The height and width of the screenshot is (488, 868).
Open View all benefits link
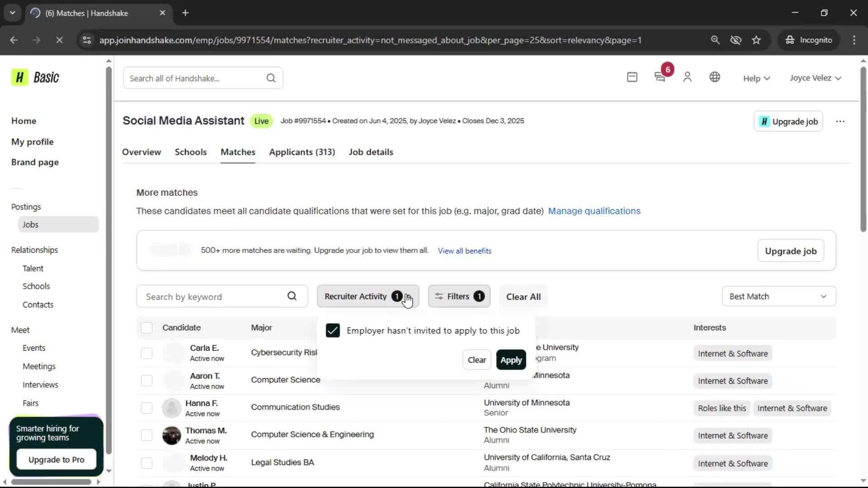464,251
